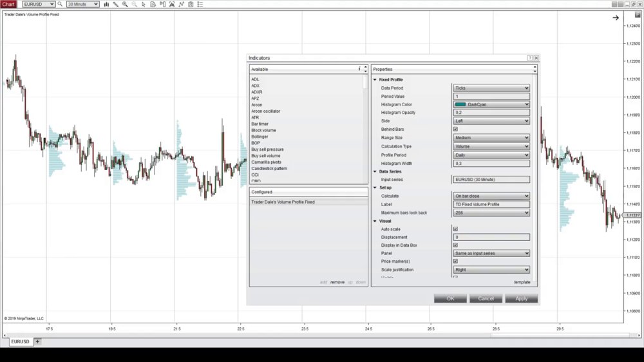This screenshot has width=644, height=362.
Task: Select Block volume indicator
Action: pyautogui.click(x=263, y=130)
